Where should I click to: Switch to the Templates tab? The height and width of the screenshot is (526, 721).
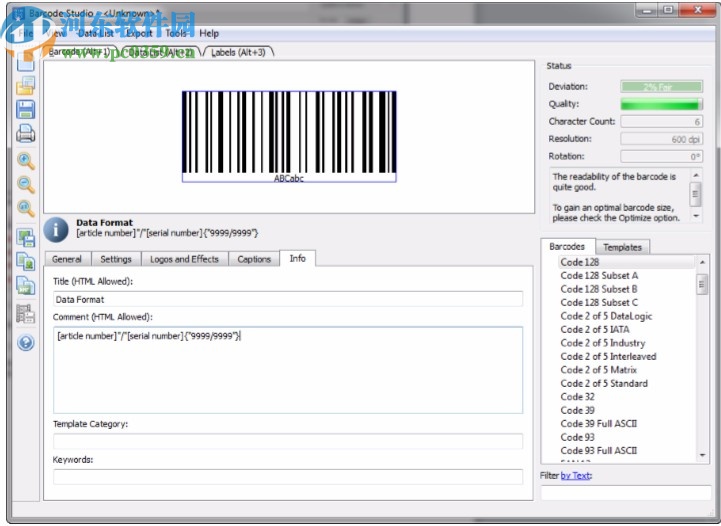tap(622, 247)
